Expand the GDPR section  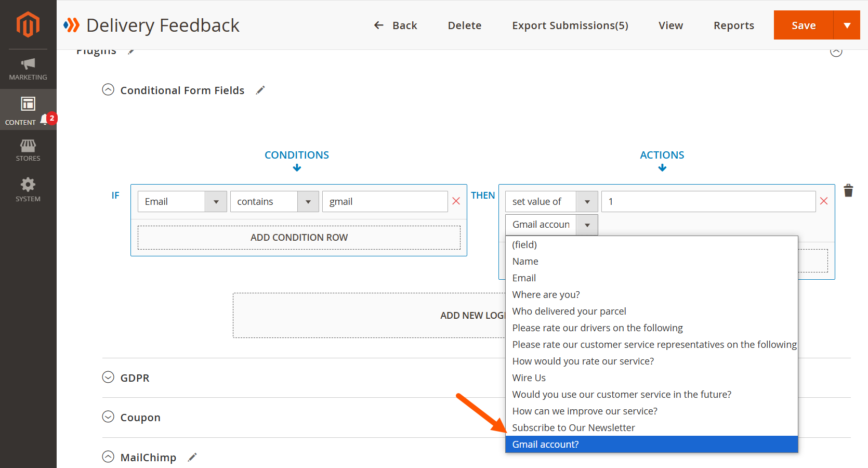coord(108,378)
